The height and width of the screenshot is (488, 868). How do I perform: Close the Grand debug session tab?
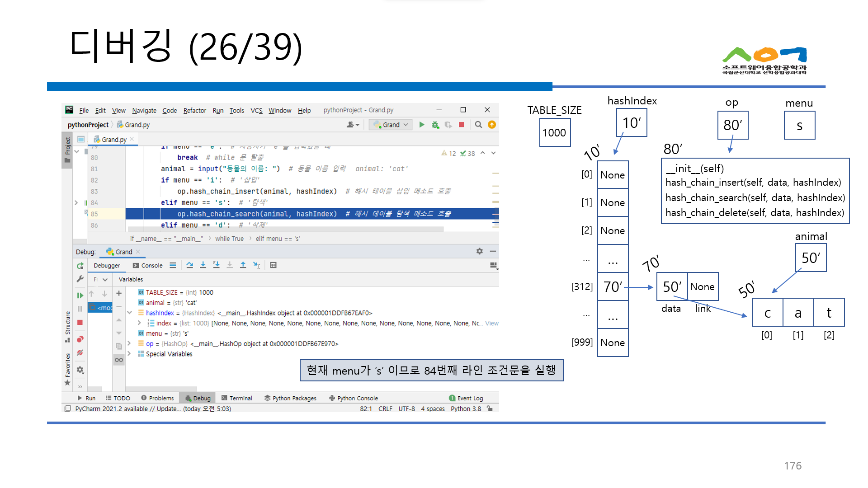(138, 252)
